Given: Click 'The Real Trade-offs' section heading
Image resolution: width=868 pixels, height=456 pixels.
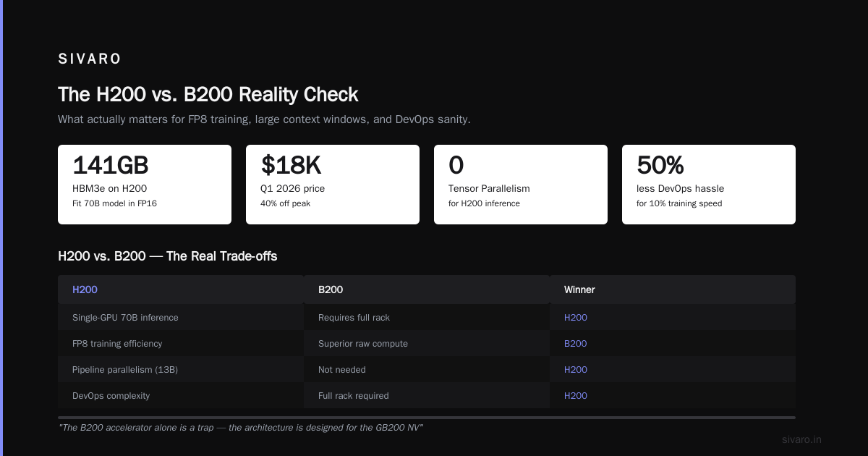Looking at the screenshot, I should pyautogui.click(x=168, y=256).
